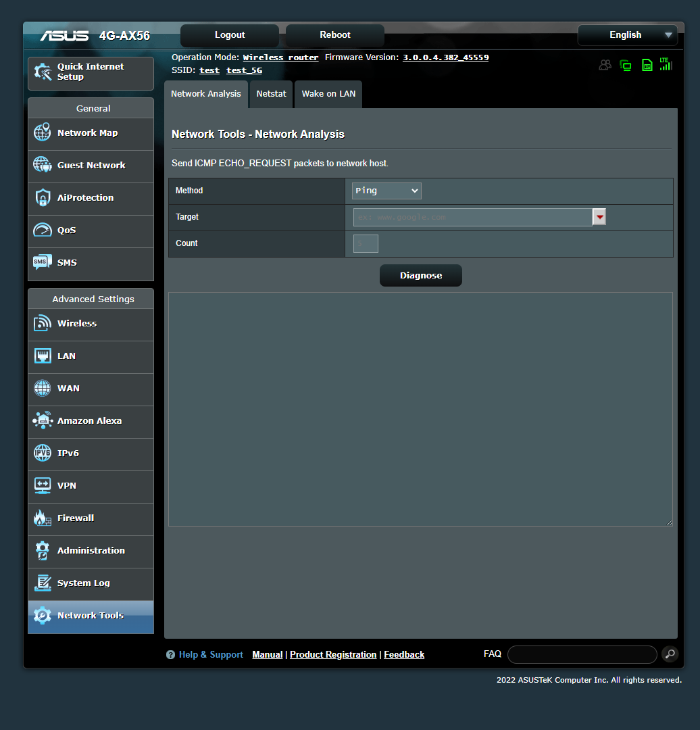700x730 pixels.
Task: Open Network Map menu item
Action: coord(91,134)
